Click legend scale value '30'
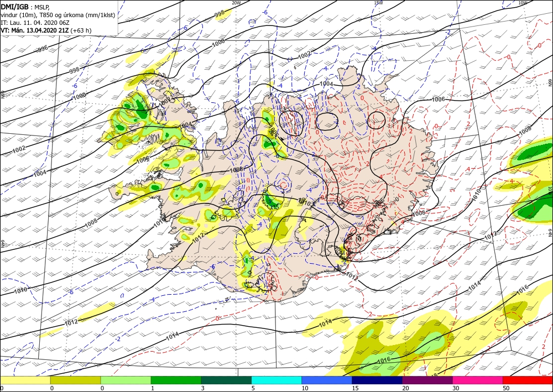553x392 pixels. (456, 388)
